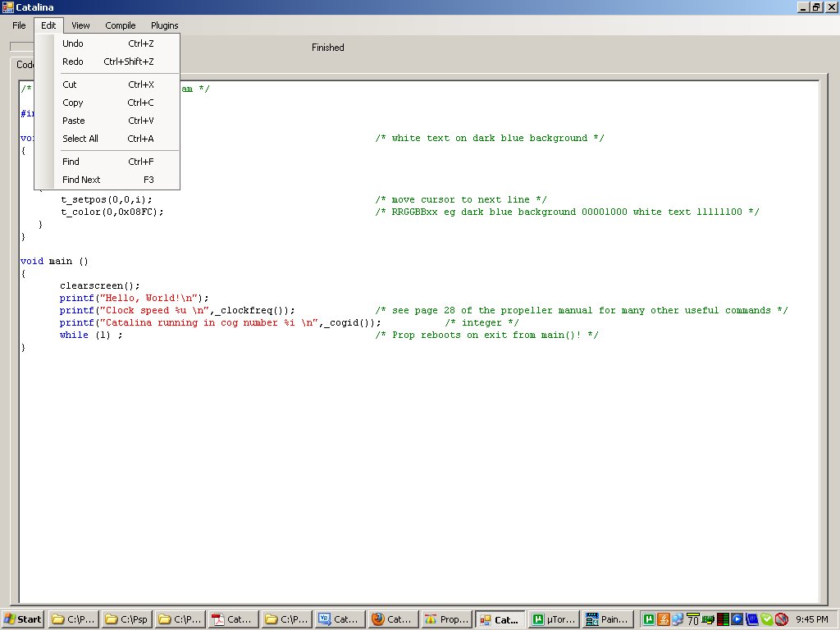Click the Catalina icon in the title bar
Viewport: 840px width, 630px height.
(x=7, y=7)
